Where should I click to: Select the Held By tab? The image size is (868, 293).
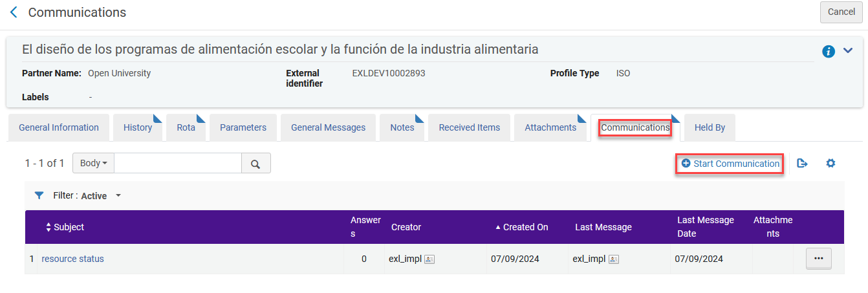tap(710, 127)
